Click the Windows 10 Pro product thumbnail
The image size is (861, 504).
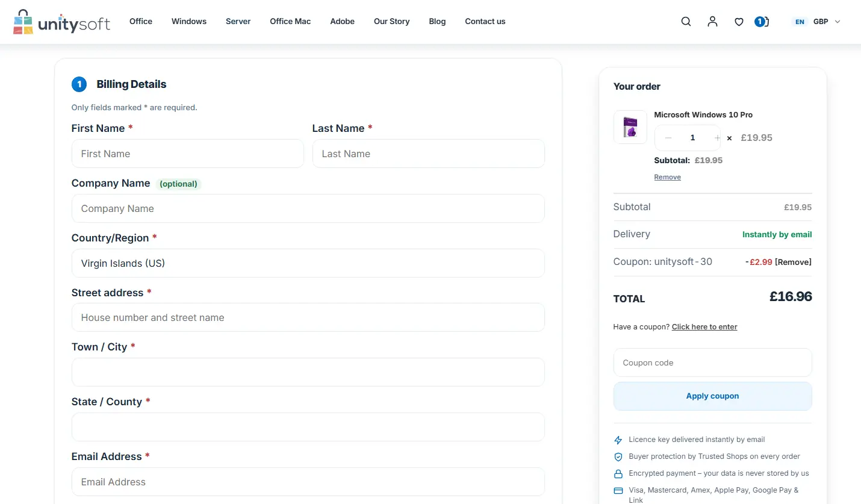tap(630, 127)
